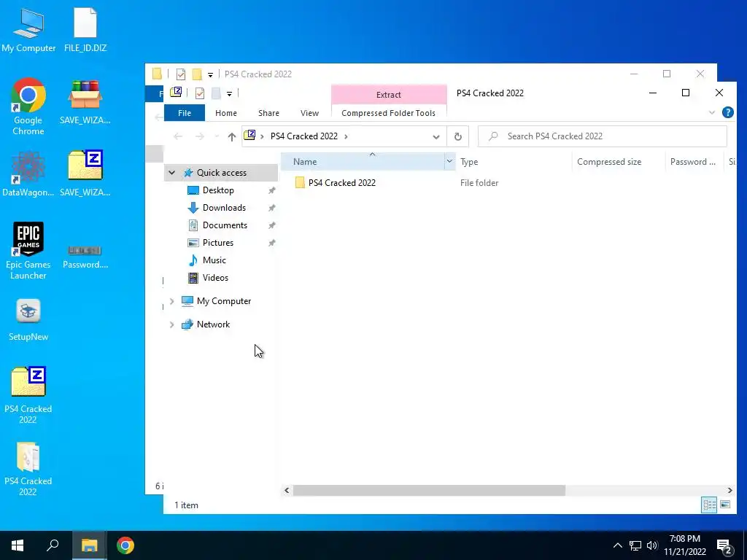Select FILE_ID.DIZ file on desktop

[x=85, y=29]
